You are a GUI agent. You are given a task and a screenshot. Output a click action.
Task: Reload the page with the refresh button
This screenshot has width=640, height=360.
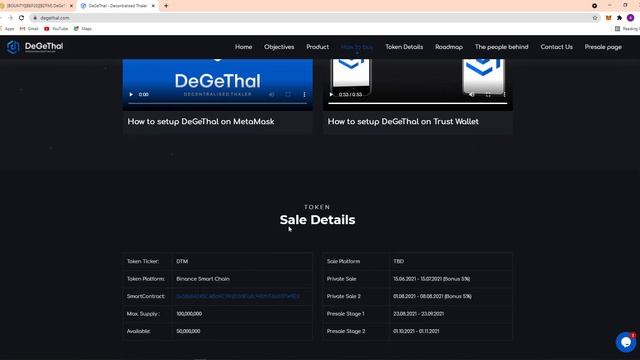click(22, 18)
